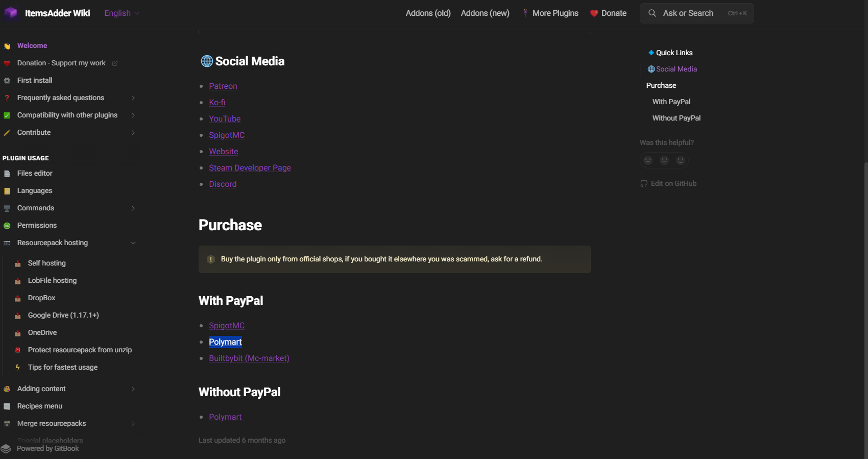Open the Discord link
The height and width of the screenshot is (459, 868).
click(223, 184)
